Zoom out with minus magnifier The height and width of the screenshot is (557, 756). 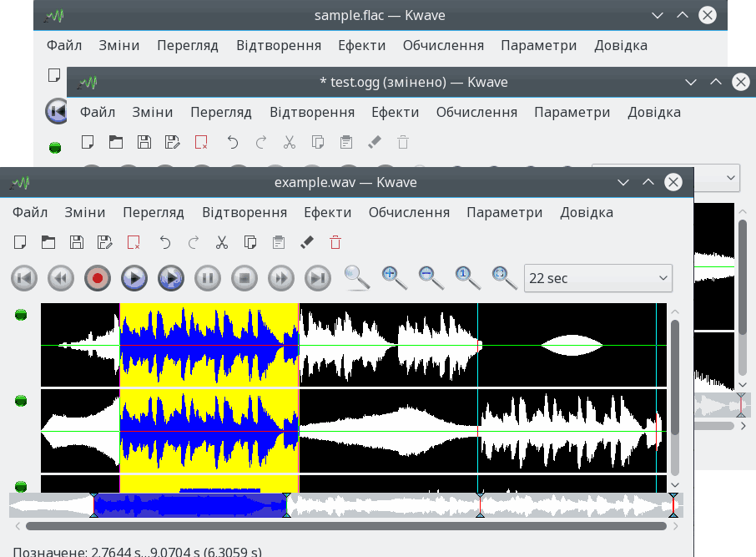[431, 278]
